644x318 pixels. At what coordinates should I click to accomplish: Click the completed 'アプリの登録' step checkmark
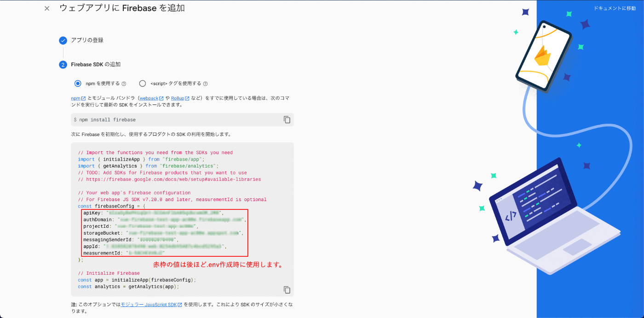pyautogui.click(x=63, y=40)
